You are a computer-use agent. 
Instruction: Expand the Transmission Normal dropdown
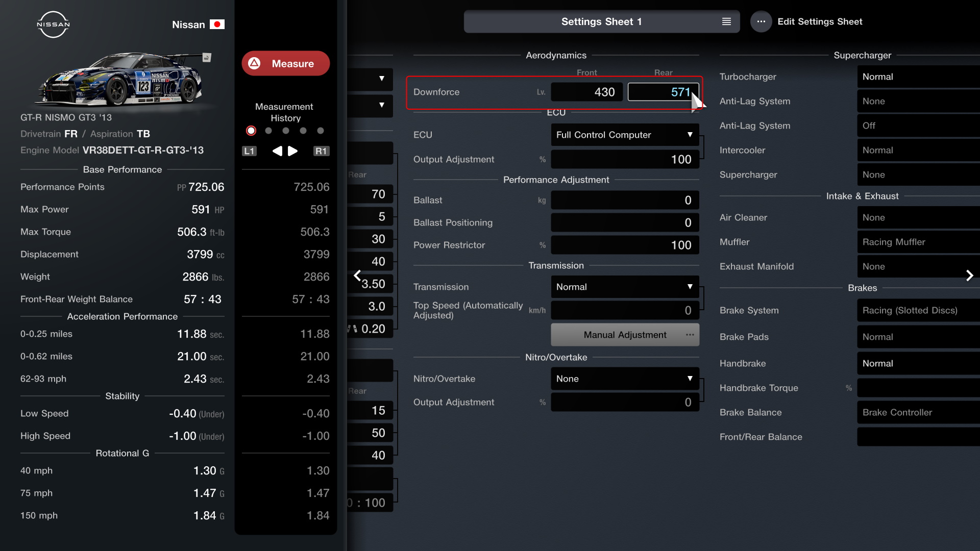pyautogui.click(x=625, y=287)
